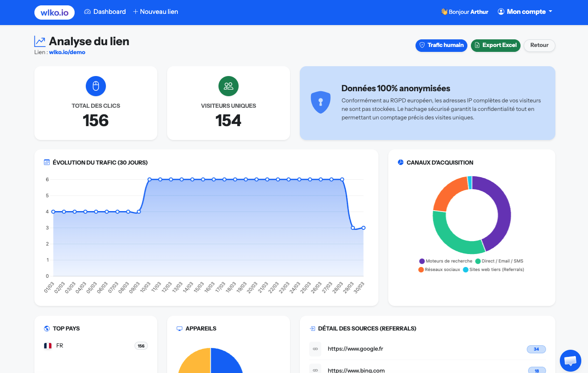Click the Dashboard speedometer icon
The width and height of the screenshot is (588, 373).
point(88,12)
